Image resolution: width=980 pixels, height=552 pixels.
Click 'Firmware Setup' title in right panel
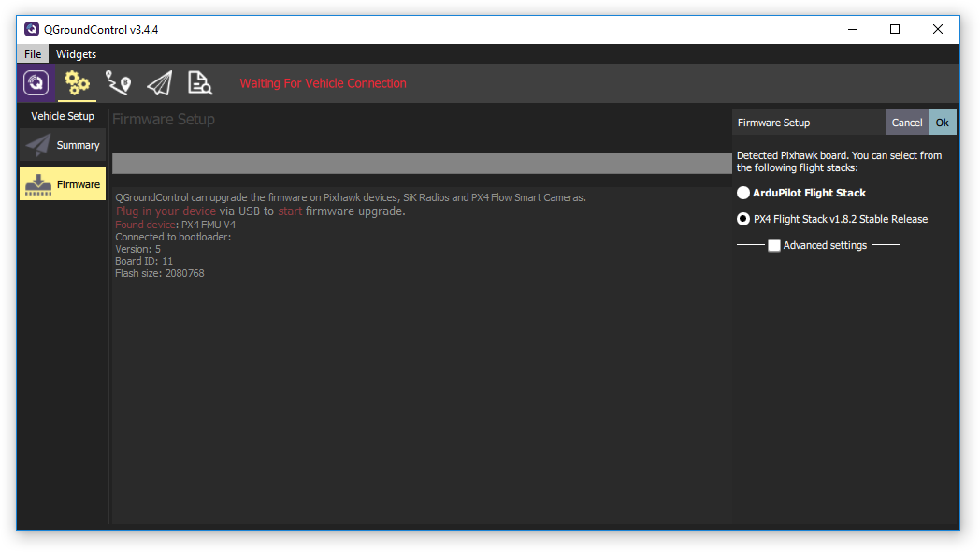(x=773, y=123)
